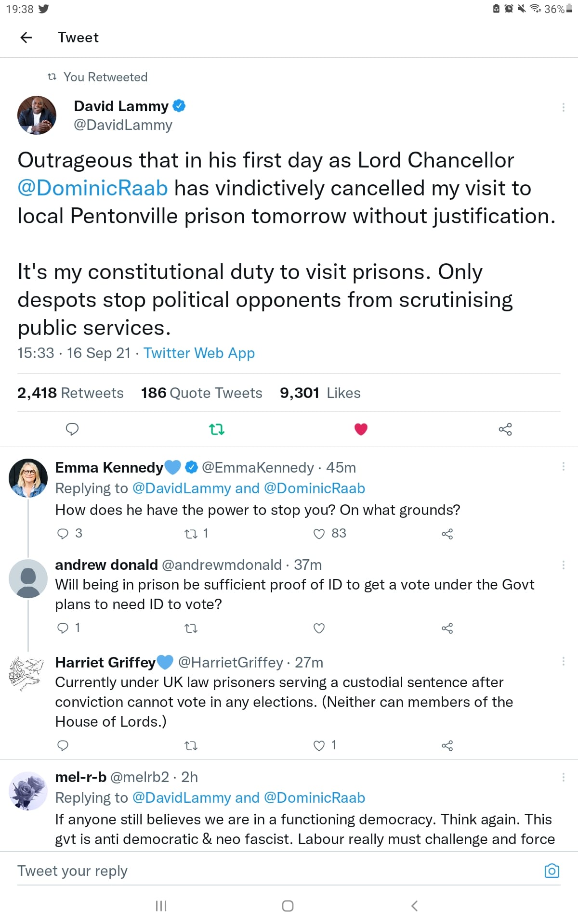Open @DominicRaab mention in tweet text
578x924 pixels.
point(93,188)
